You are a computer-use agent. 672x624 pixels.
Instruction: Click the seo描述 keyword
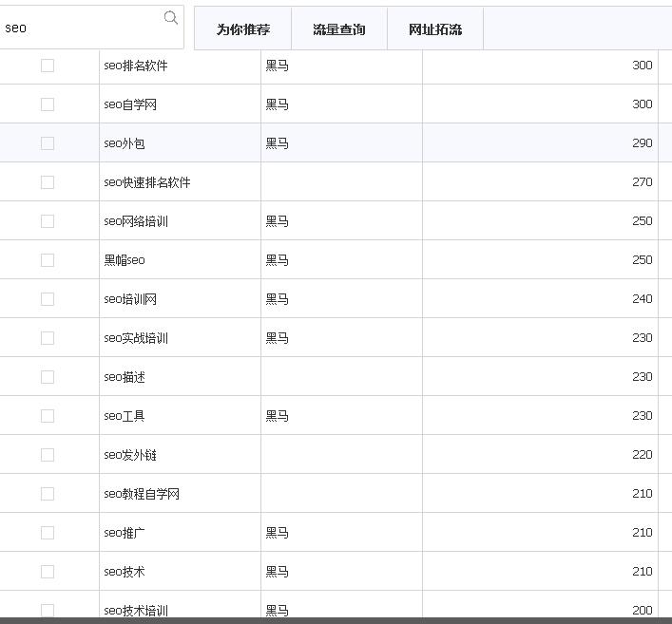click(125, 377)
